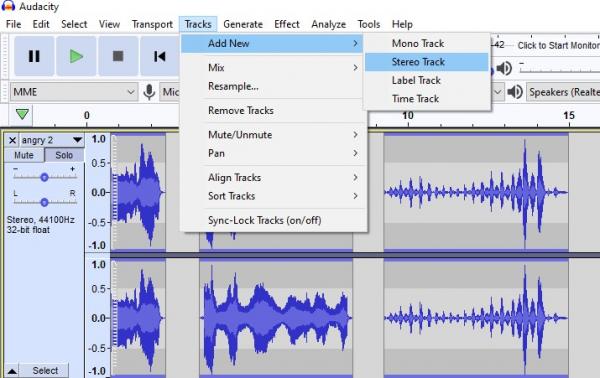Click the lower channel waveform middle clip
Viewport: 600px width, 378px height.
(x=276, y=318)
